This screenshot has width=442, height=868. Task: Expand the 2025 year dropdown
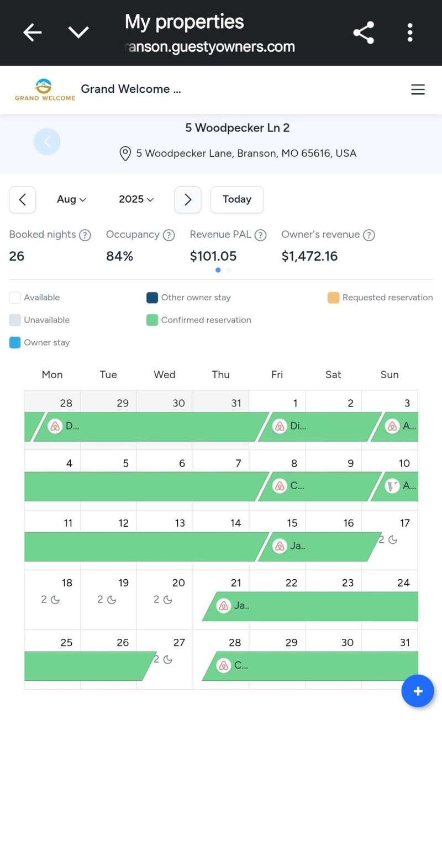point(136,199)
